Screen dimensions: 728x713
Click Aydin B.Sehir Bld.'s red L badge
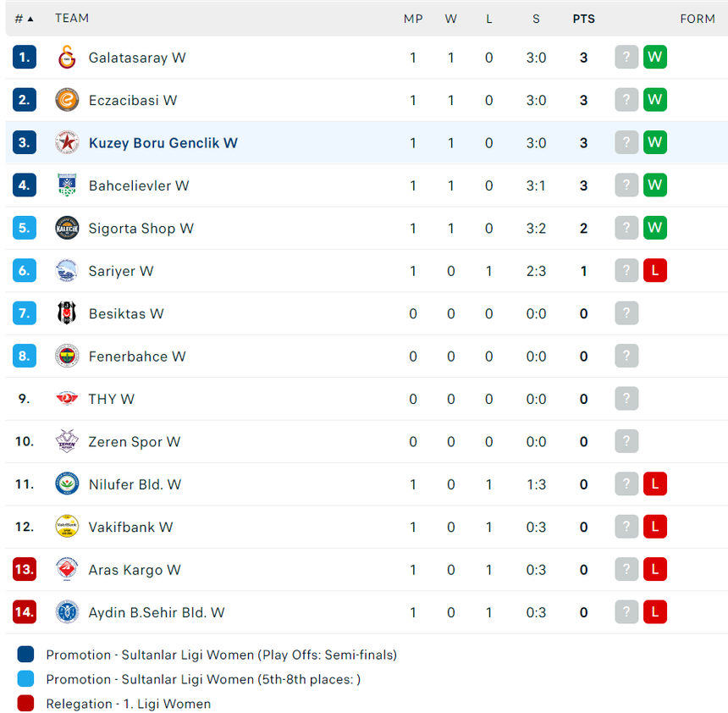[x=654, y=612]
